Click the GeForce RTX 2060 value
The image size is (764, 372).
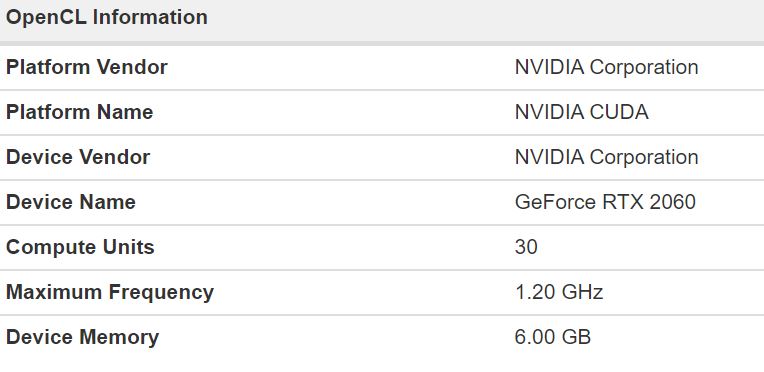click(x=605, y=202)
